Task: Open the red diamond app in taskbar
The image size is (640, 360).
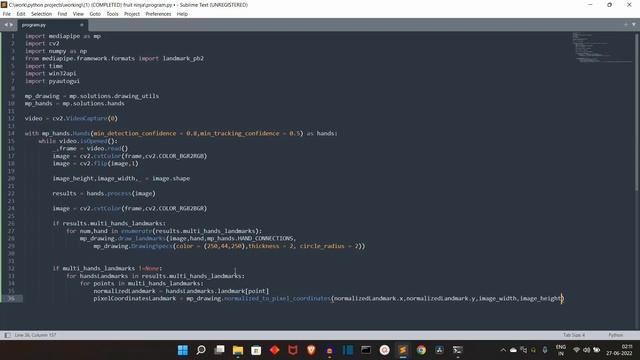Action: click(x=275, y=350)
